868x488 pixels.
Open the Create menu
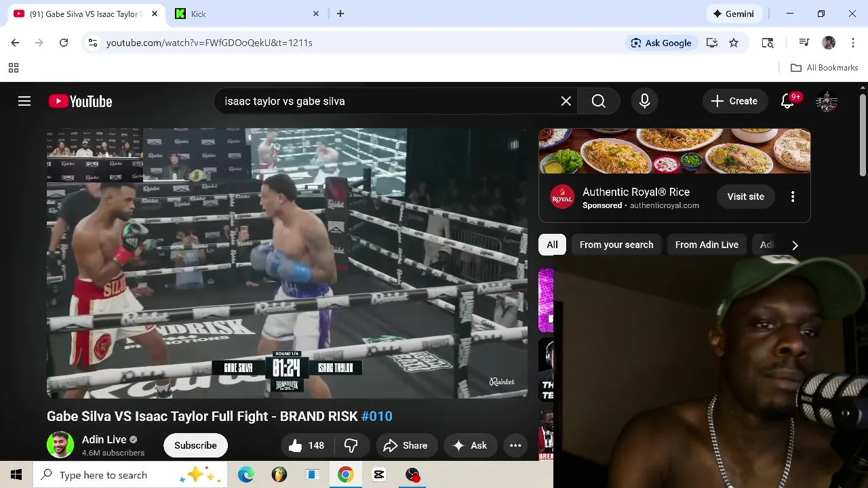[734, 101]
